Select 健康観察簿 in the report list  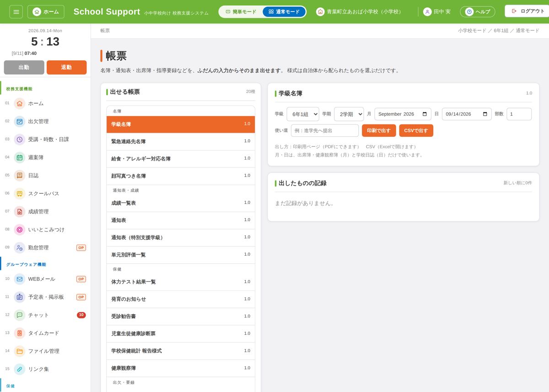pos(181,368)
